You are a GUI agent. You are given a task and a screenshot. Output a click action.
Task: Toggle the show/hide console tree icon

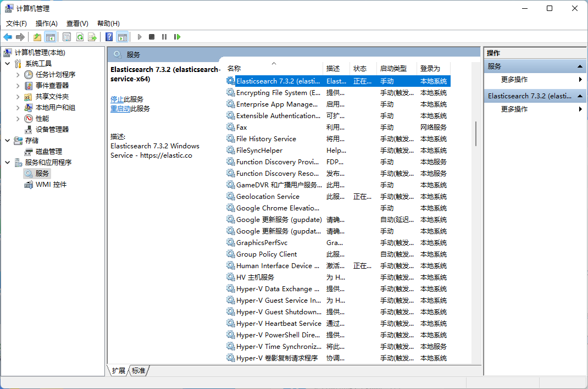(x=50, y=37)
